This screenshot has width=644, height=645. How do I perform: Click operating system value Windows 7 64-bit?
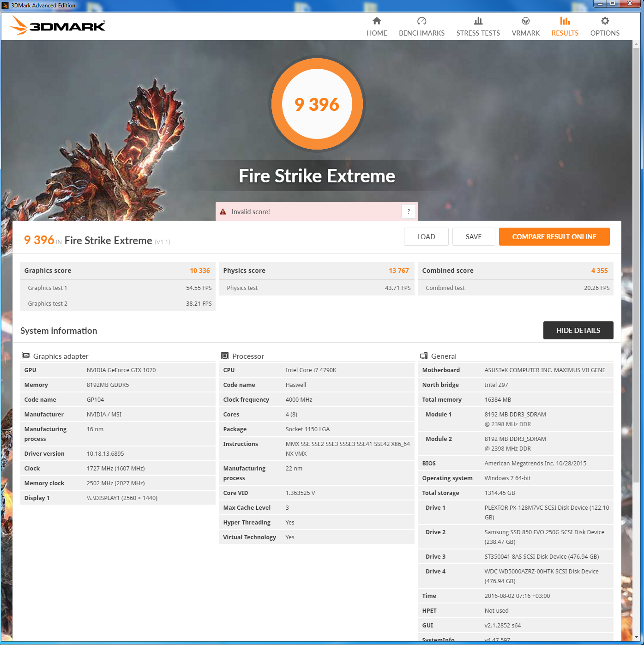point(508,478)
